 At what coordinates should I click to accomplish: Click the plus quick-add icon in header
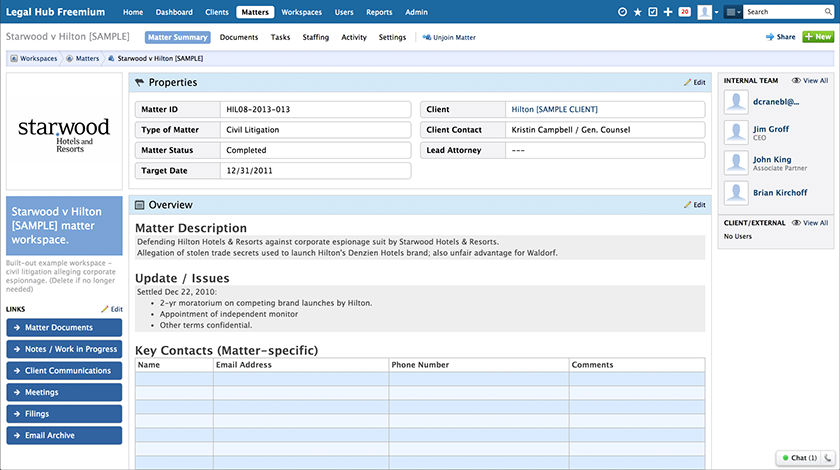[668, 12]
